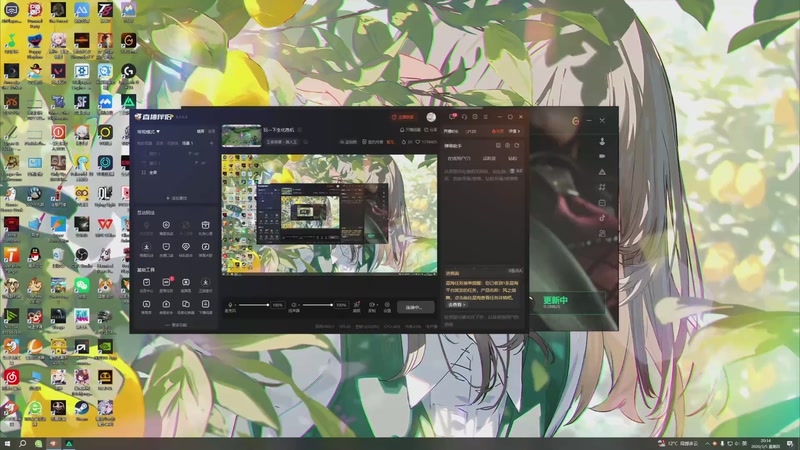Image resolution: width=800 pixels, height=450 pixels.
Task: Expand the 详情 chevron in the right panel
Action: click(514, 131)
